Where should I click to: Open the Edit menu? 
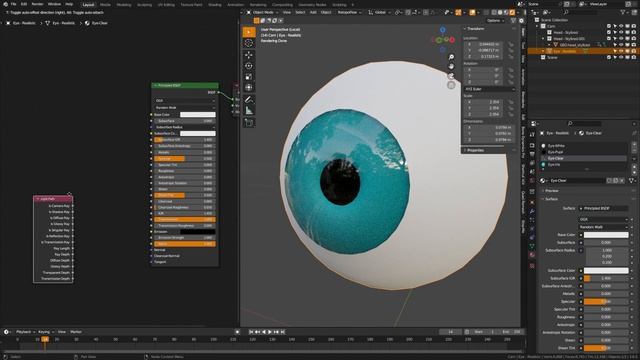coord(24,4)
